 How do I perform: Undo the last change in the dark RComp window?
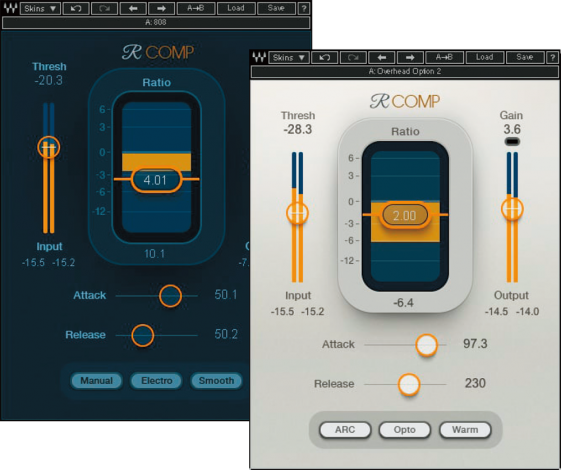[x=76, y=8]
